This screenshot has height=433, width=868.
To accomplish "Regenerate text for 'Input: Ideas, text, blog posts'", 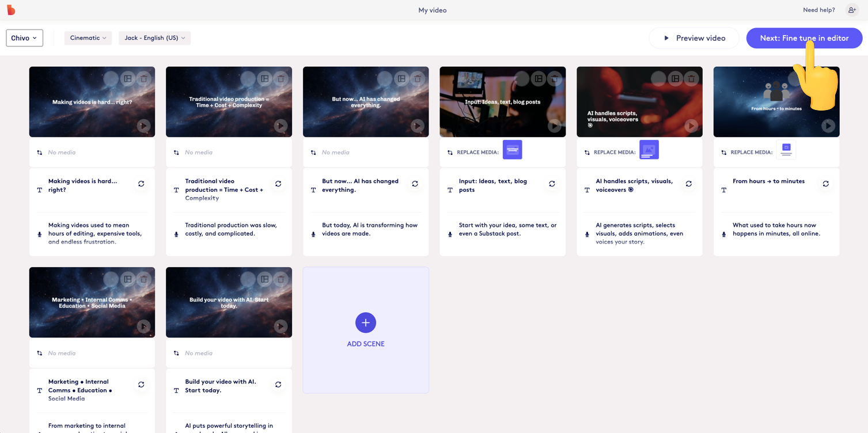I will pyautogui.click(x=552, y=184).
